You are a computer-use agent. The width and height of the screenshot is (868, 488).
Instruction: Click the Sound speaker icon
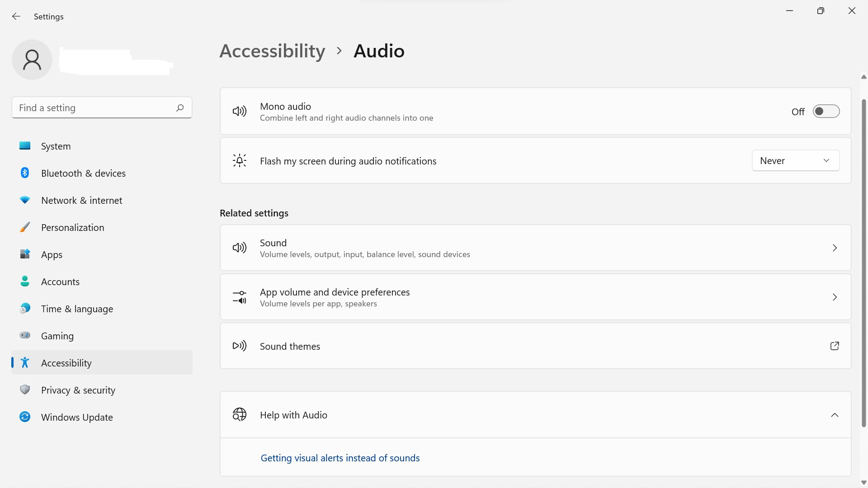pyautogui.click(x=240, y=248)
